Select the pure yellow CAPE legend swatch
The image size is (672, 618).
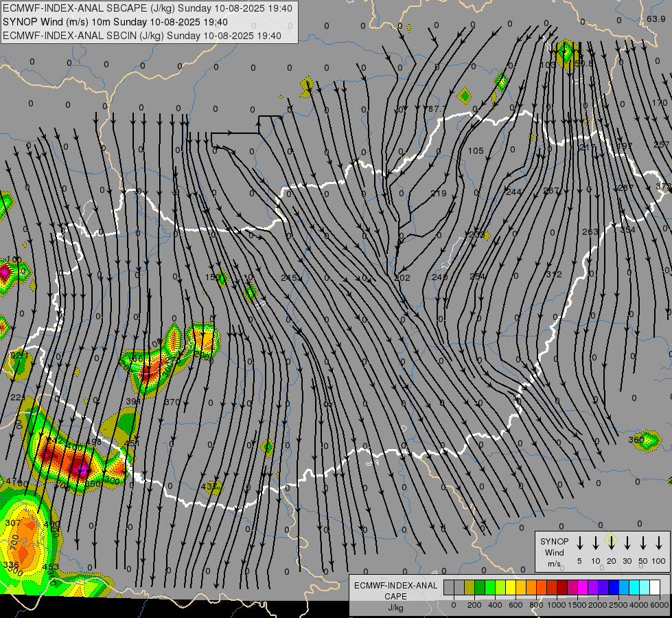pyautogui.click(x=511, y=587)
